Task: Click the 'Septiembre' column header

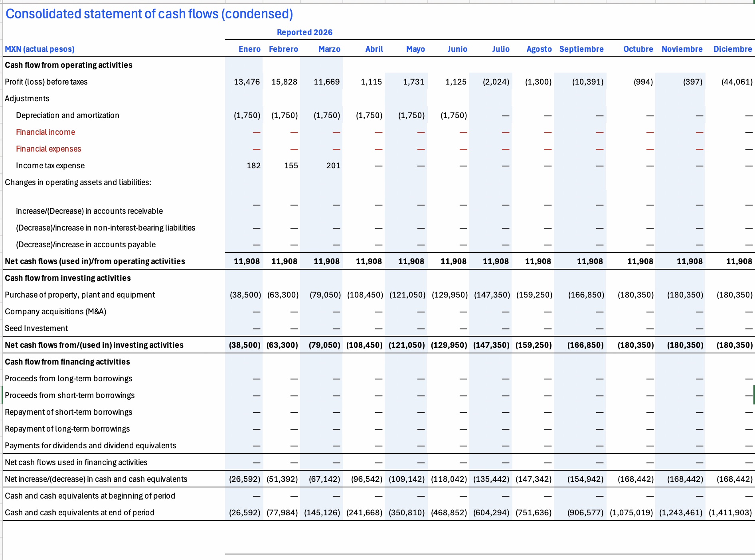Action: tap(581, 49)
